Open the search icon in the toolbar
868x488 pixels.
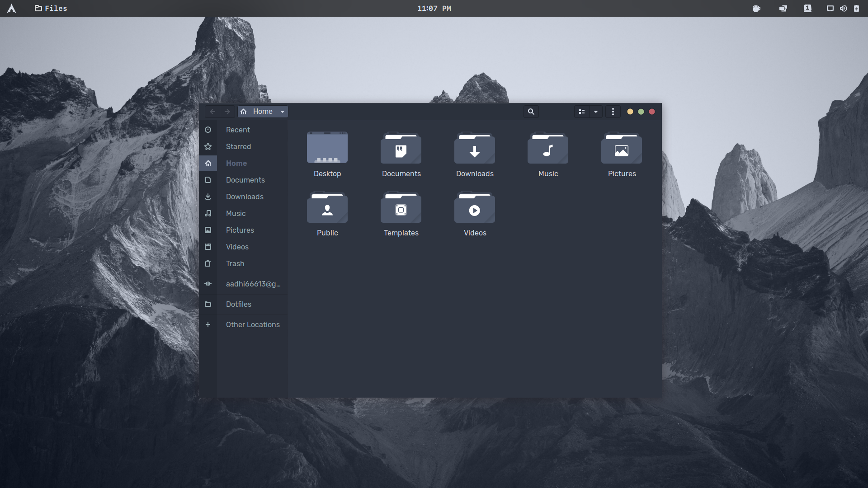coord(531,112)
